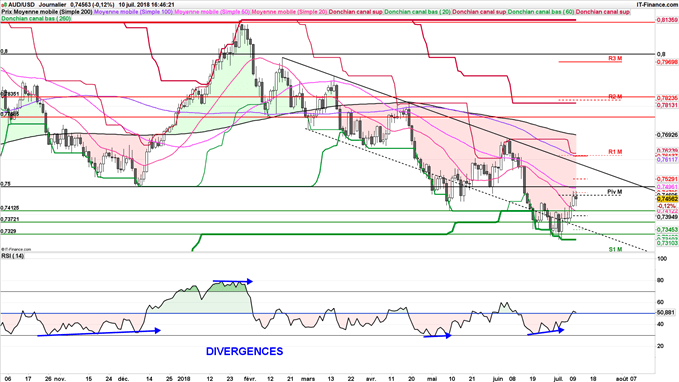Click the -0,12% change tag on price axis
This screenshot has width=679, height=382.
coord(666,206)
